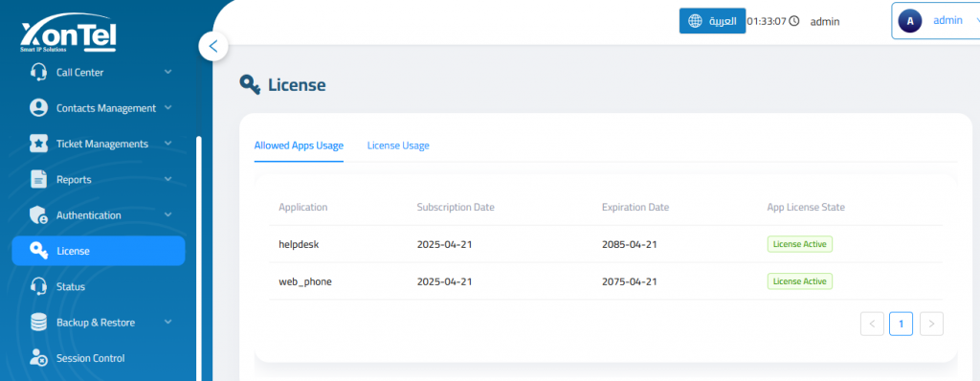Image resolution: width=980 pixels, height=381 pixels.
Task: Expand the Contacts Management chevron
Action: point(168,107)
